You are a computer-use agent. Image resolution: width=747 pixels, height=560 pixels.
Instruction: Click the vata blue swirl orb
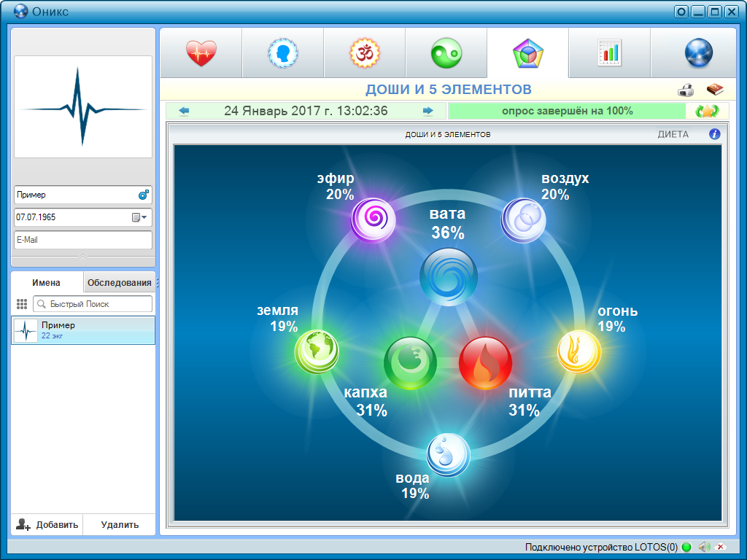click(x=449, y=276)
